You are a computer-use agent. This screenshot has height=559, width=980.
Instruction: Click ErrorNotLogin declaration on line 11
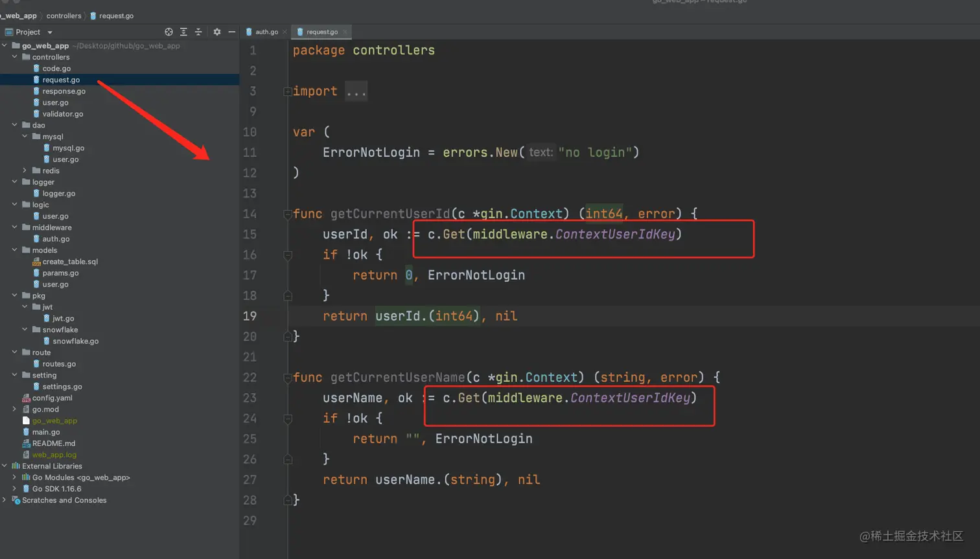coord(371,153)
